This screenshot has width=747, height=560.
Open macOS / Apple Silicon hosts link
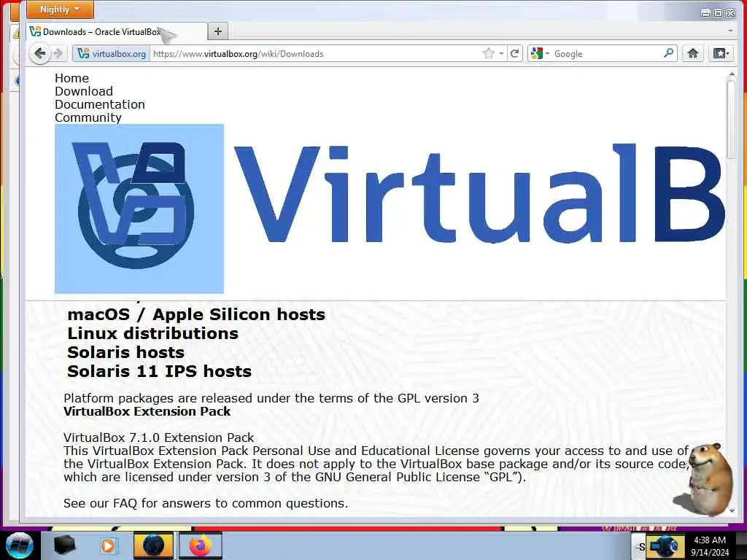point(196,314)
